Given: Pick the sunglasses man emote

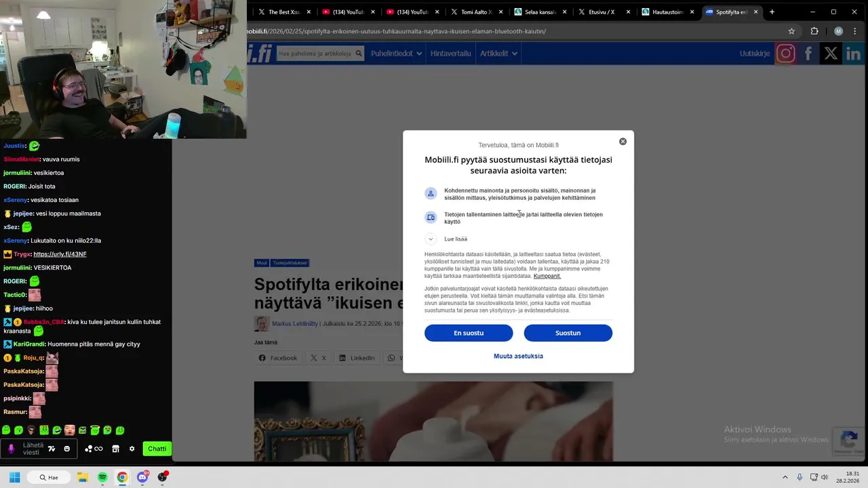Looking at the screenshot, I should click(x=31, y=430).
